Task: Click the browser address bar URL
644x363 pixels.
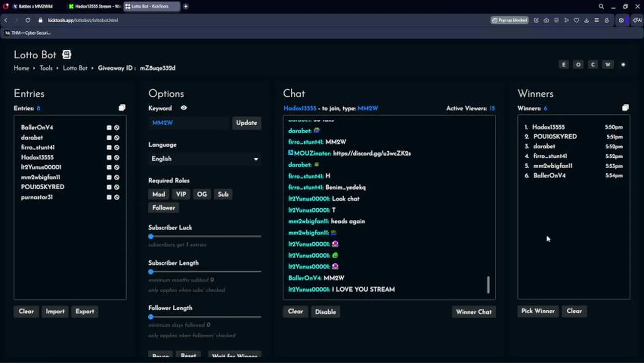Action: pos(83,20)
